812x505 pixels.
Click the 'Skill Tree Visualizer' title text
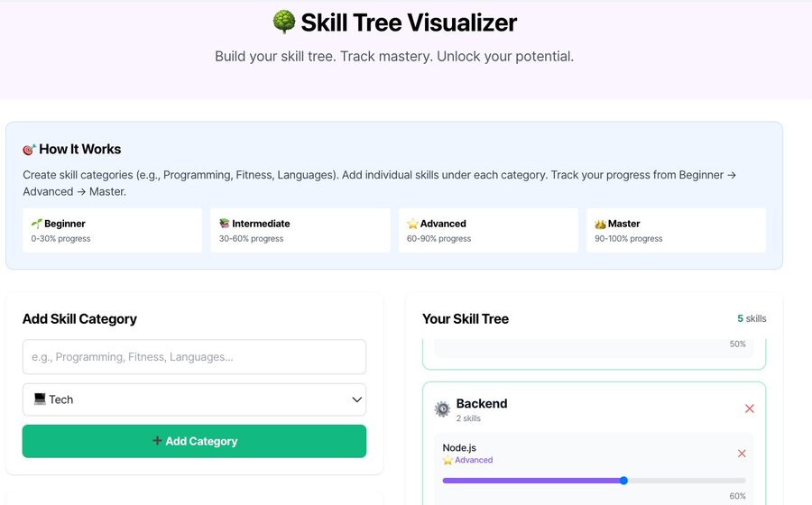[409, 23]
